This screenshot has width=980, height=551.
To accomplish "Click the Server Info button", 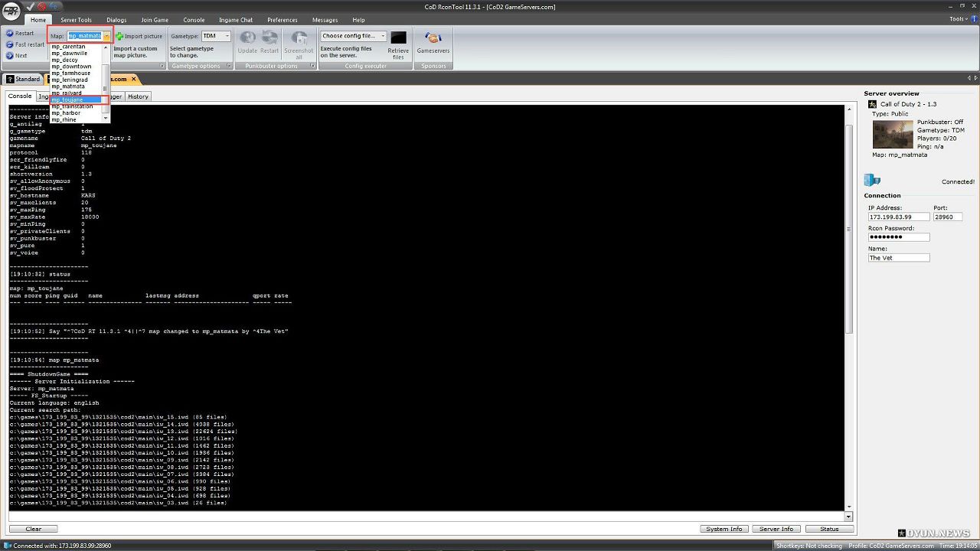I will pyautogui.click(x=776, y=529).
